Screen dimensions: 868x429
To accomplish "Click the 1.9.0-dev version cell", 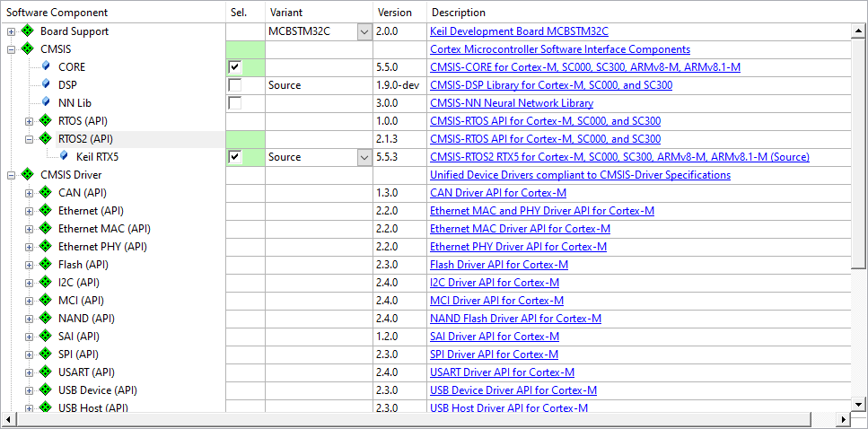I will (x=398, y=85).
